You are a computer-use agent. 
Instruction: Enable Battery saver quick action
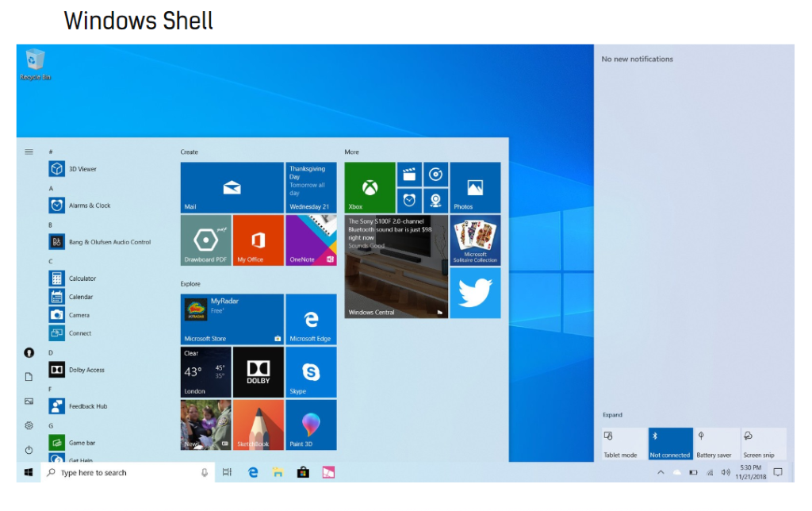point(716,444)
